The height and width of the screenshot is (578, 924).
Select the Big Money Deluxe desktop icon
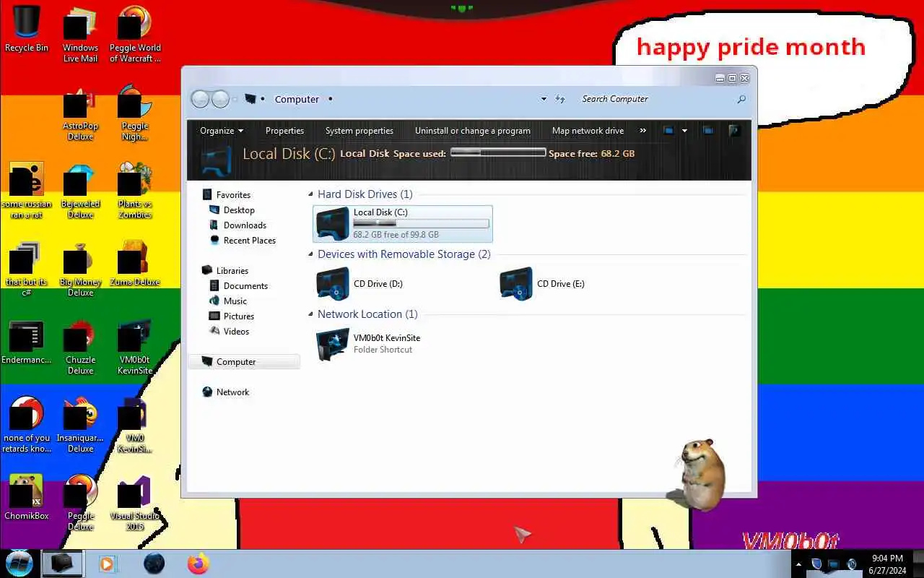(x=80, y=269)
